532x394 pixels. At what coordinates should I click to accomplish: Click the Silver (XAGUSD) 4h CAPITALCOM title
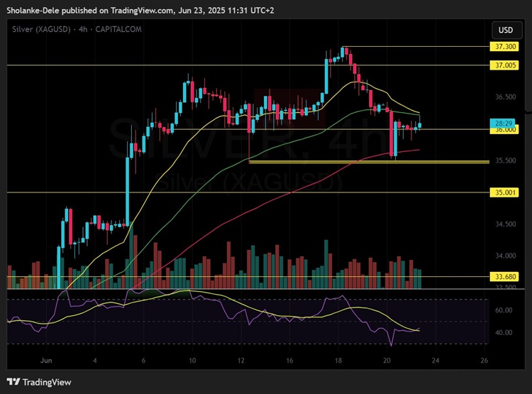[x=77, y=29]
